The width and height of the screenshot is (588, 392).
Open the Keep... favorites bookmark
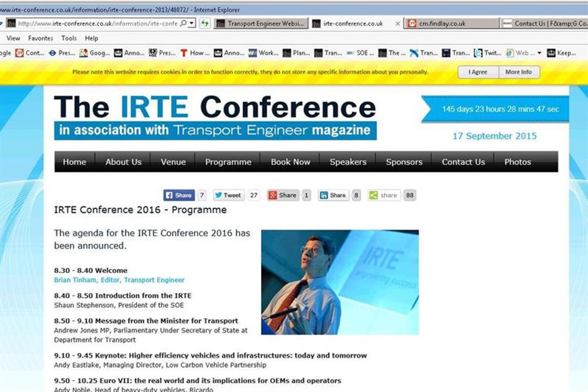click(x=562, y=53)
